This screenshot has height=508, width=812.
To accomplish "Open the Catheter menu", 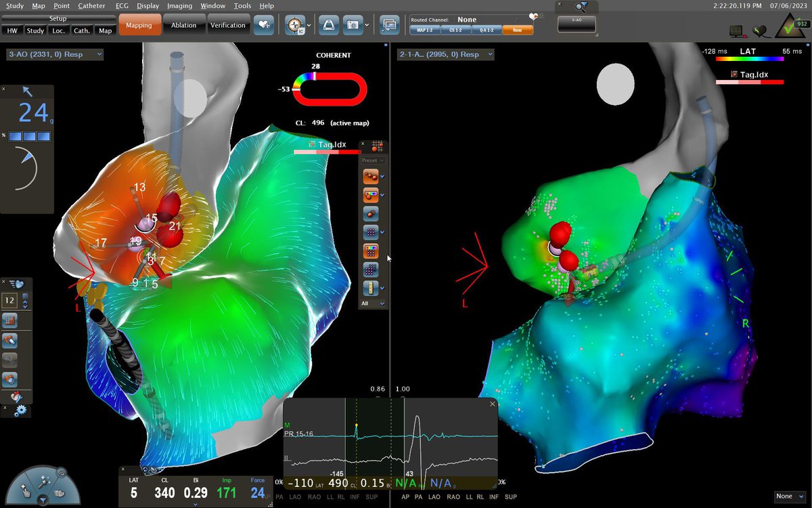I will point(91,5).
